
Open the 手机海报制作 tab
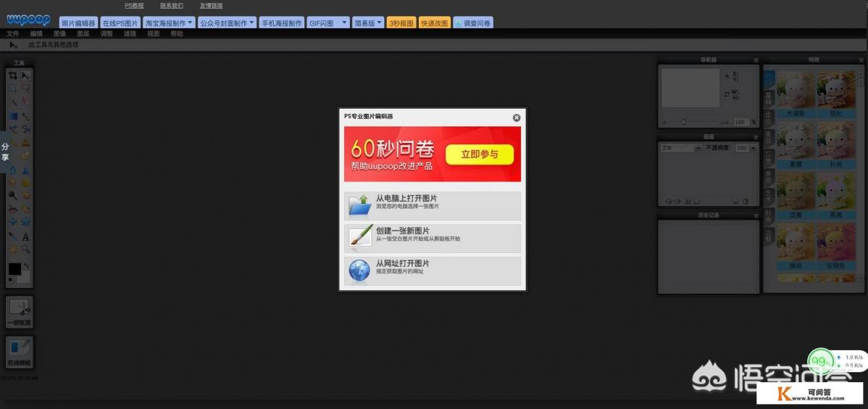tap(281, 22)
